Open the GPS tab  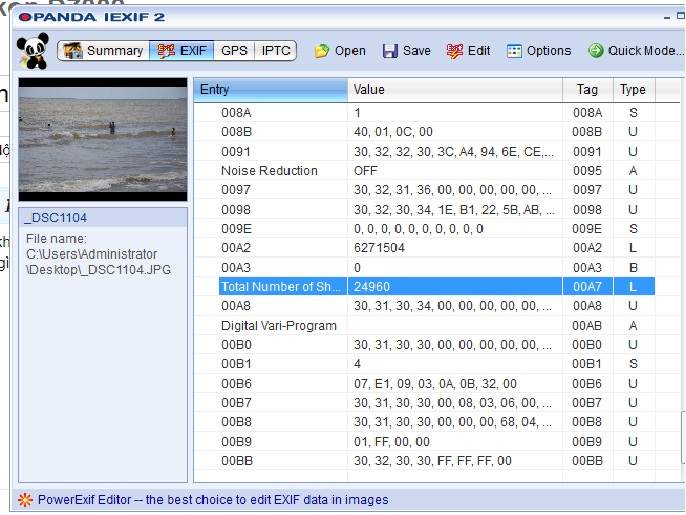pos(234,51)
